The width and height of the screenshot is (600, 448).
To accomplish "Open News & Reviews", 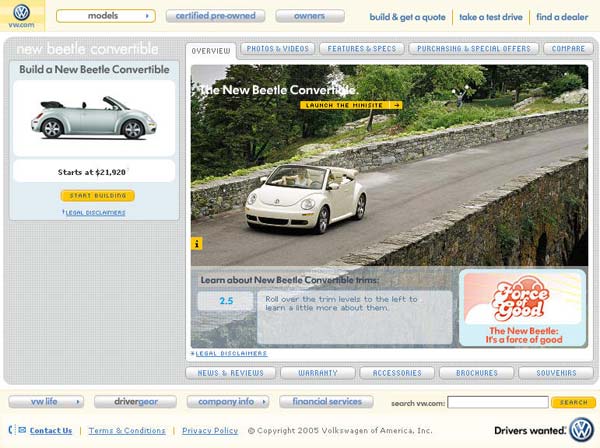I will (230, 373).
